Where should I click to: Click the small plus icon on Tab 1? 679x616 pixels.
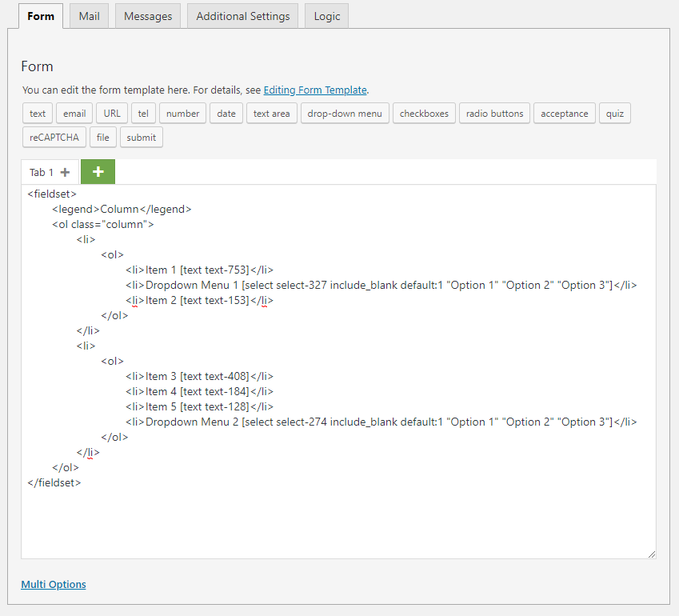(65, 173)
